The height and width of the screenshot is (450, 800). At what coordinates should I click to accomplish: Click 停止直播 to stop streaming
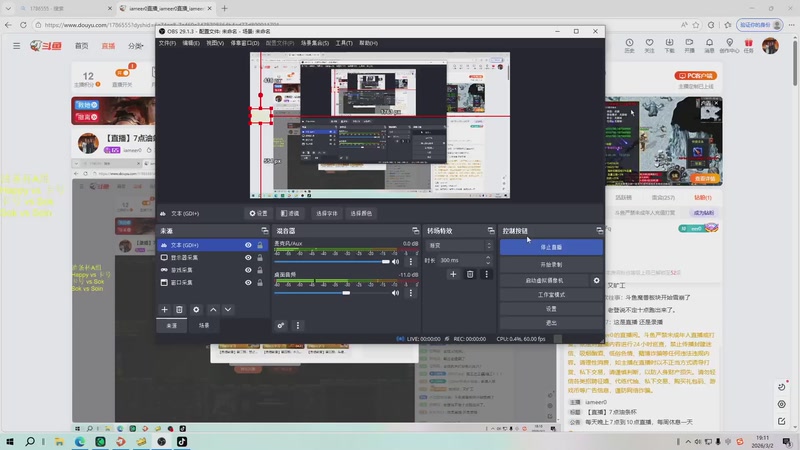pos(551,247)
